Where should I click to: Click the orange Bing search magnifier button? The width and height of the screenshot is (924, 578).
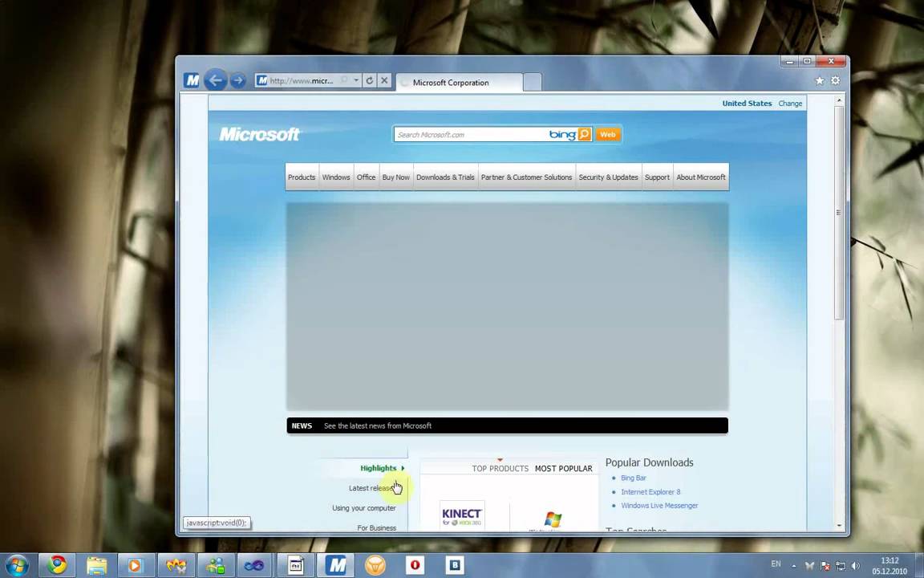[584, 135]
